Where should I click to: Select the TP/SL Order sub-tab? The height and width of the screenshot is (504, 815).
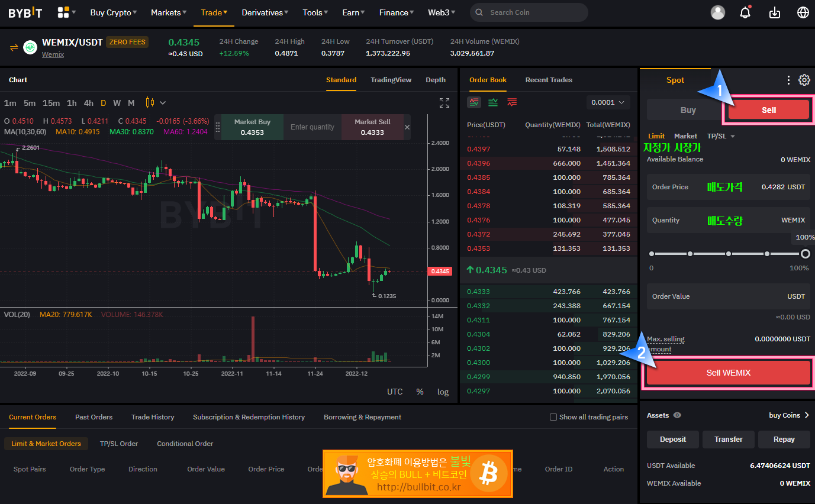pos(119,444)
